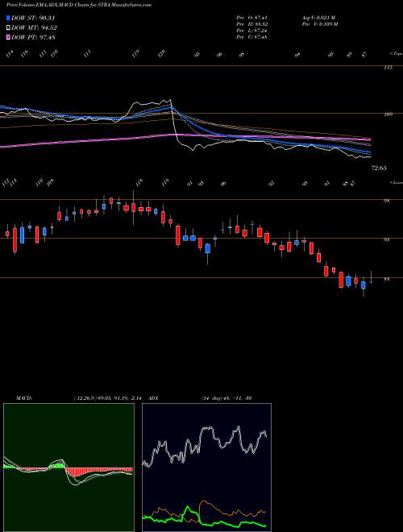Click the MACD (12,26,9) values text
The width and height of the screenshot is (403, 532).
(x=109, y=397)
